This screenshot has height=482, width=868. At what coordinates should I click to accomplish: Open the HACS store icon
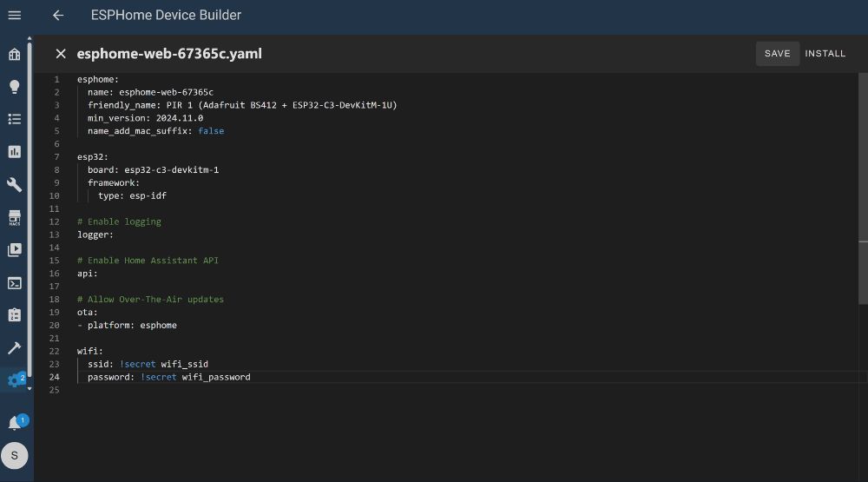(x=15, y=217)
